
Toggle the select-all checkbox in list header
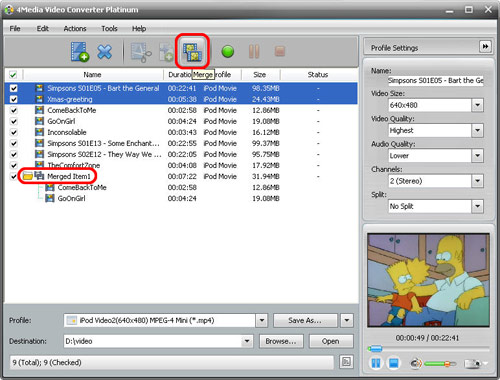pos(13,74)
